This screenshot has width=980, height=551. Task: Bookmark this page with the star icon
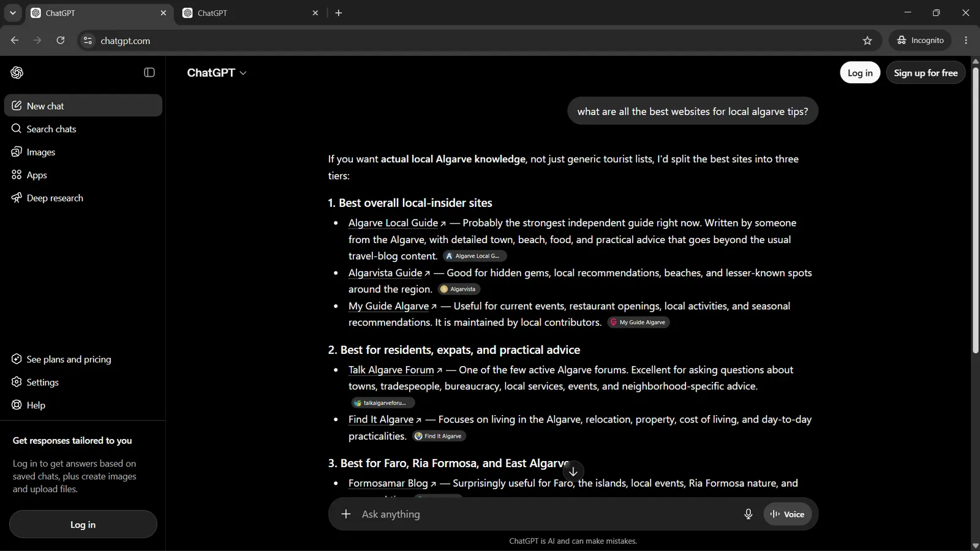867,40
